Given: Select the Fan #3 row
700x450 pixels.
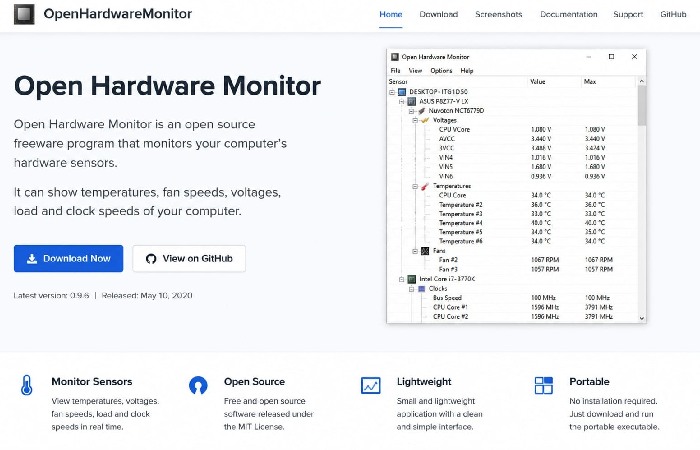Looking at the screenshot, I should 513,269.
